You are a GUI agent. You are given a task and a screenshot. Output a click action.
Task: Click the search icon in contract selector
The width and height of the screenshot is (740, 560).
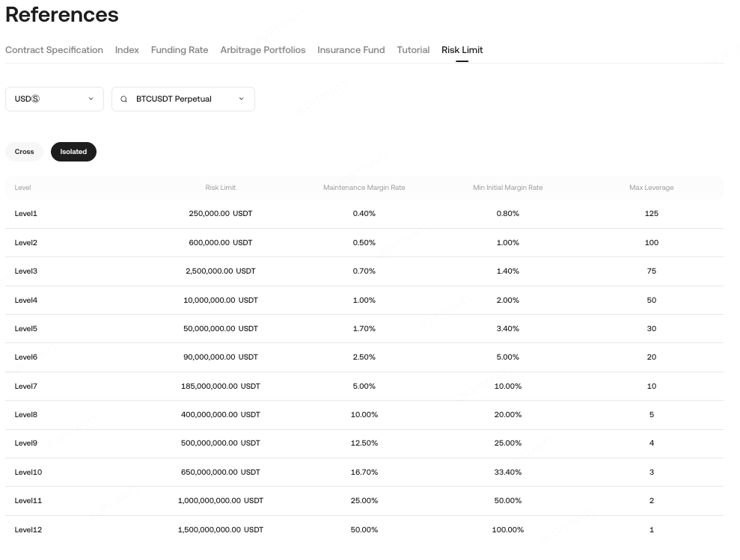coord(124,99)
